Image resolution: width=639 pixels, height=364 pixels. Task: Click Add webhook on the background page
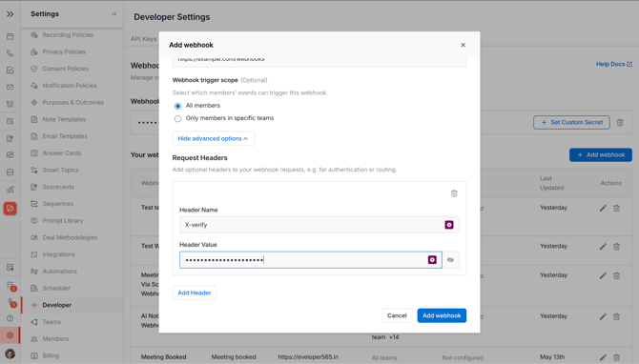click(601, 154)
